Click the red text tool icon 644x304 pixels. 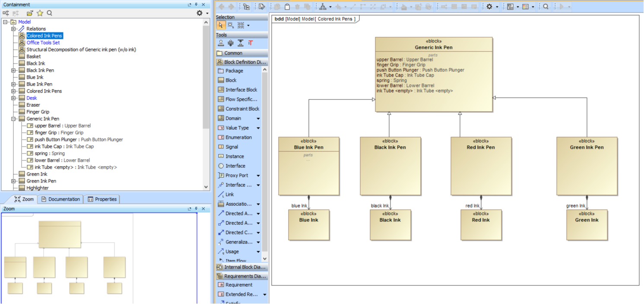251,43
